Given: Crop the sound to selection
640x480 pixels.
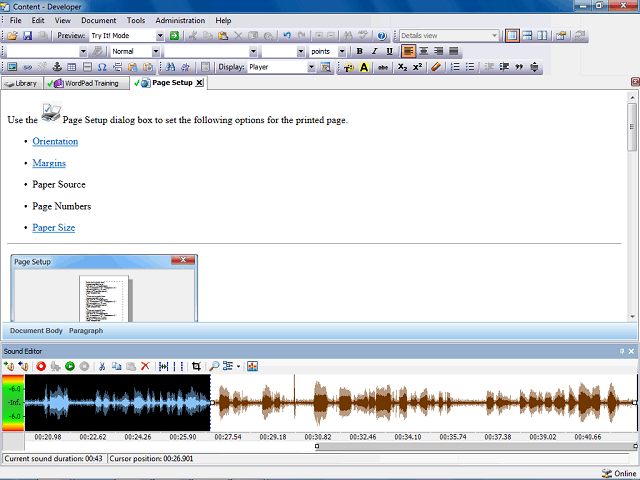Looking at the screenshot, I should [x=196, y=366].
